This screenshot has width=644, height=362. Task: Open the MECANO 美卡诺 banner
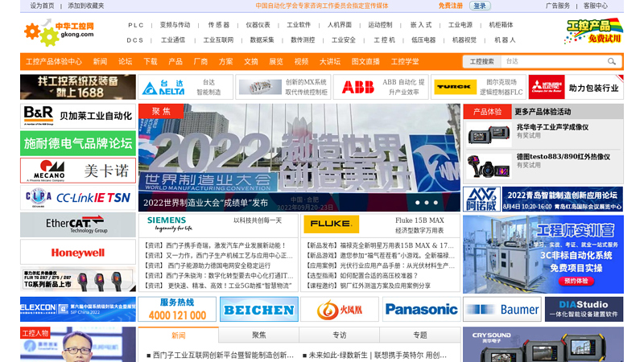tap(78, 171)
